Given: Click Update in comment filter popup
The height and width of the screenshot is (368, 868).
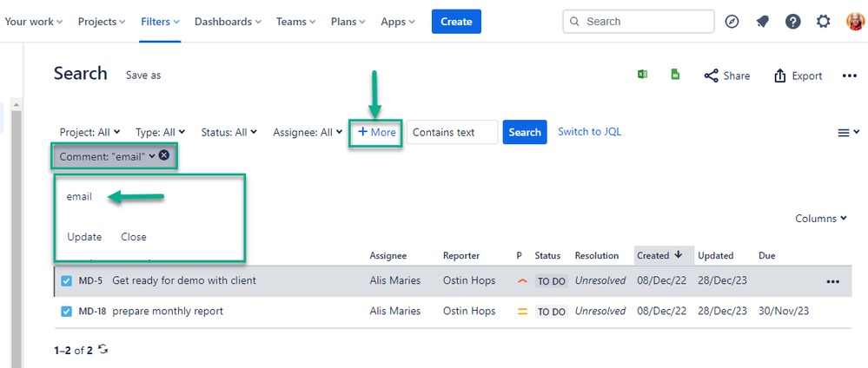Looking at the screenshot, I should [x=84, y=237].
